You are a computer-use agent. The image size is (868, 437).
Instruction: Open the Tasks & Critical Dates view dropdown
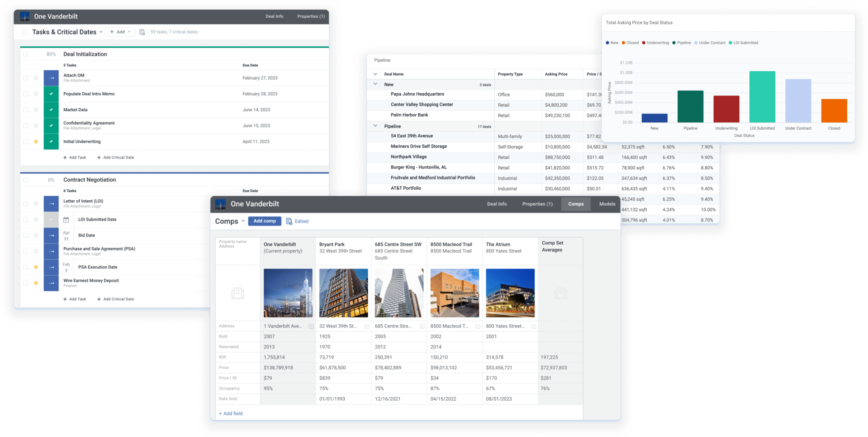(101, 31)
